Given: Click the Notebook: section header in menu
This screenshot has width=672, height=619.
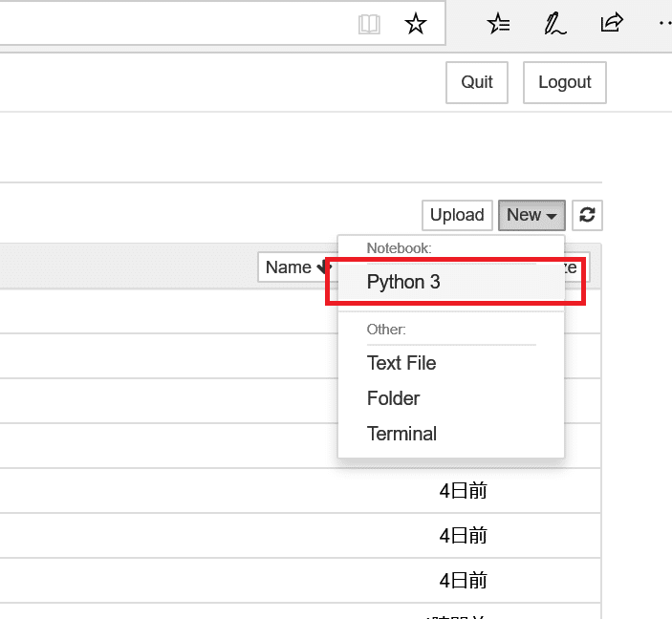Looking at the screenshot, I should point(400,247).
